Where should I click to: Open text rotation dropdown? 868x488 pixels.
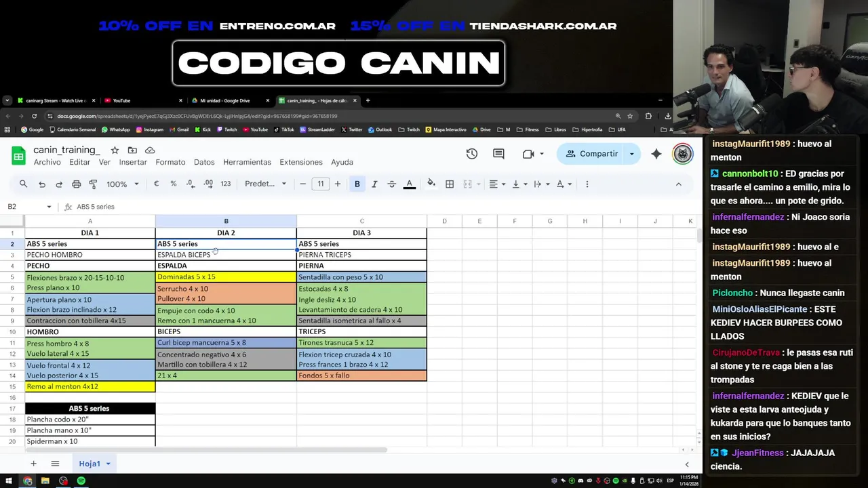[x=564, y=184]
